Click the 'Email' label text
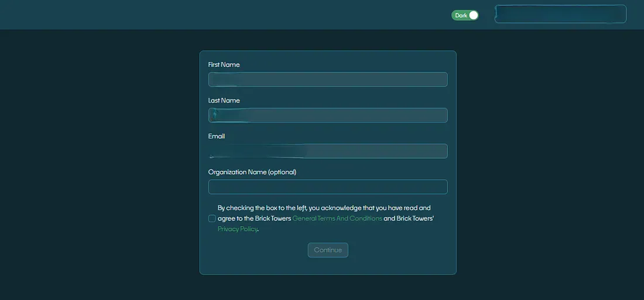This screenshot has width=644, height=300. [217, 136]
